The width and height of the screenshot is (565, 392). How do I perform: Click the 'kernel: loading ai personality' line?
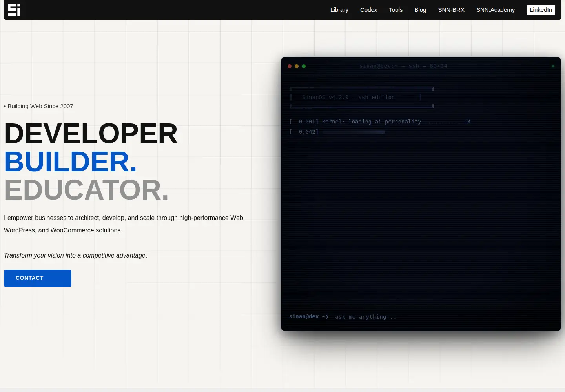pos(380,122)
